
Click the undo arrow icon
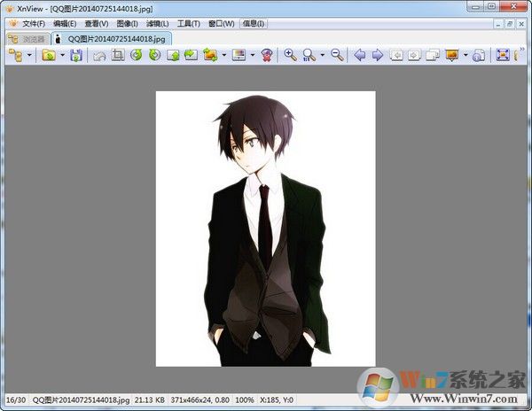point(99,56)
